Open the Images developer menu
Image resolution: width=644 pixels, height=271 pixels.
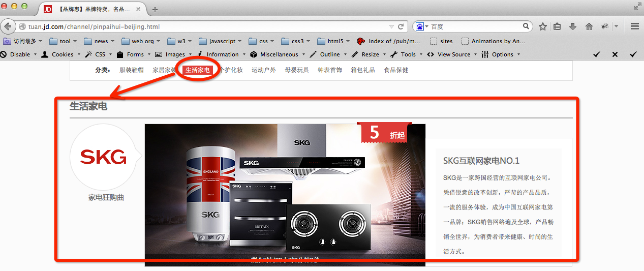tap(173, 54)
